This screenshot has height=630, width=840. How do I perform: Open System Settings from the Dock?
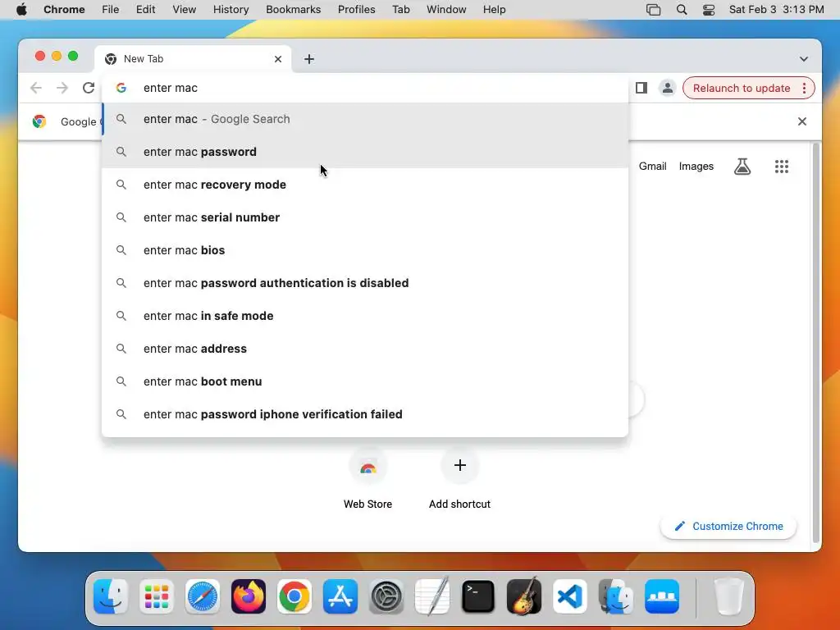click(x=386, y=596)
